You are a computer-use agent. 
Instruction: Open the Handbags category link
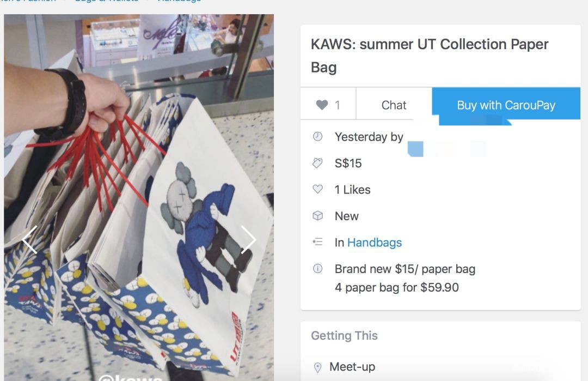point(374,243)
